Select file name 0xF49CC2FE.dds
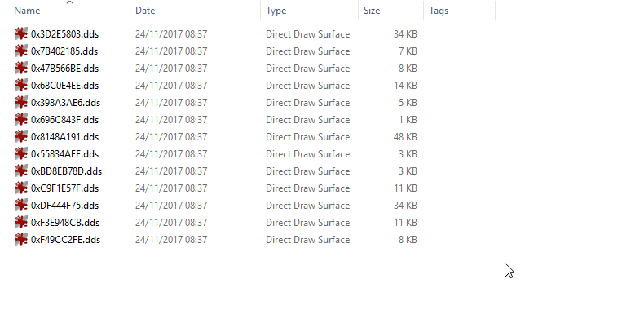This screenshot has width=644, height=319. (x=66, y=240)
